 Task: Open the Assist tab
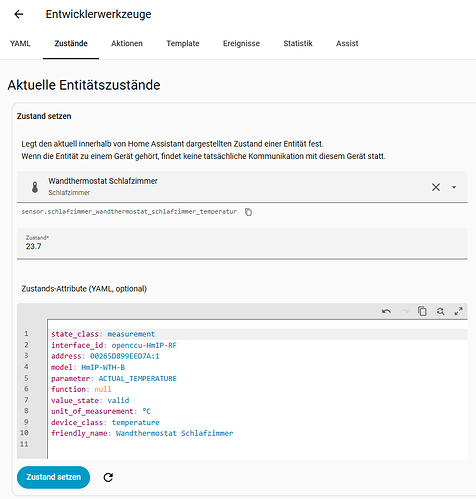click(347, 44)
